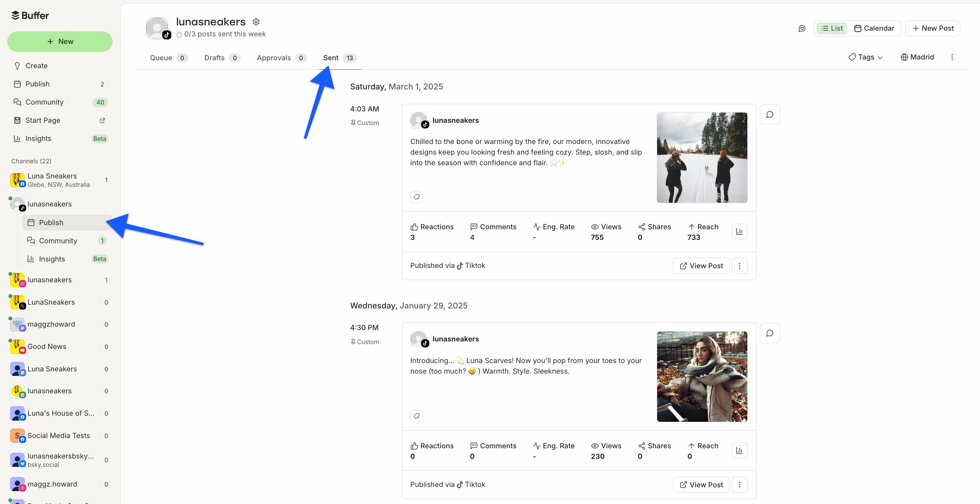
Task: Click the Buffer logo
Action: pos(30,16)
